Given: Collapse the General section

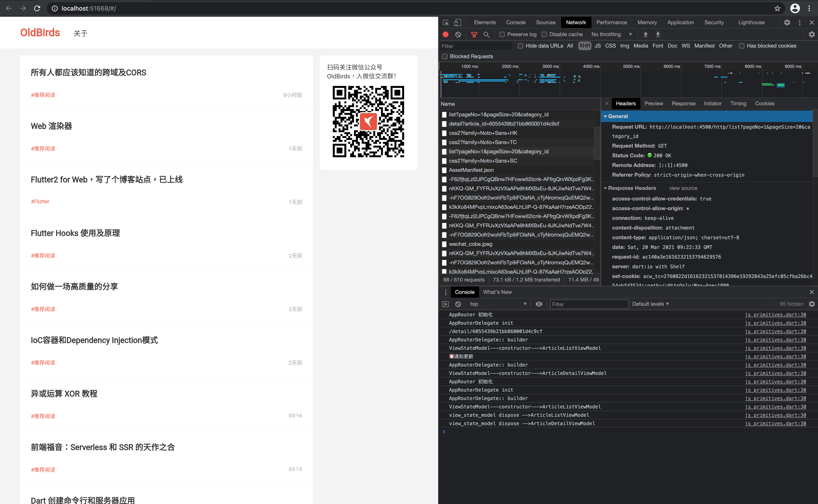Looking at the screenshot, I should point(605,116).
